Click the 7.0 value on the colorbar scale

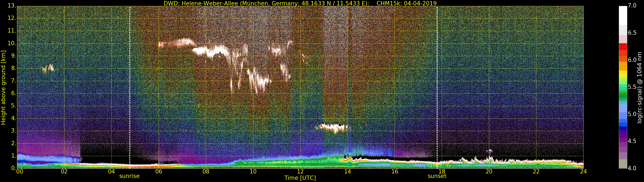pos(632,6)
